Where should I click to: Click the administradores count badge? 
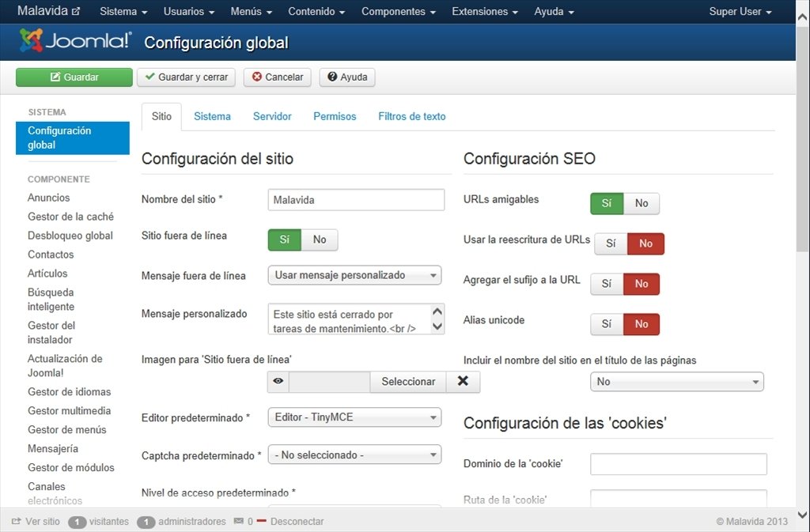point(146,522)
